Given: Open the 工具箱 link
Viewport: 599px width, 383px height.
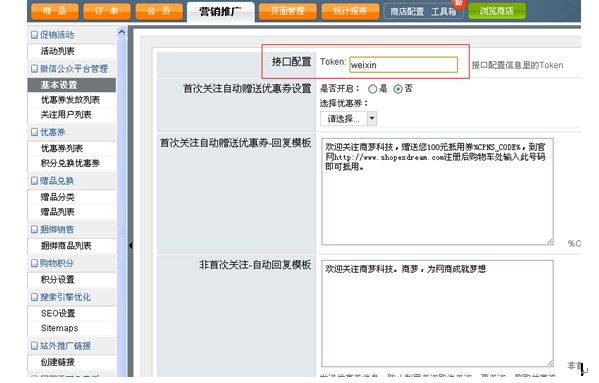Looking at the screenshot, I should coord(444,11).
